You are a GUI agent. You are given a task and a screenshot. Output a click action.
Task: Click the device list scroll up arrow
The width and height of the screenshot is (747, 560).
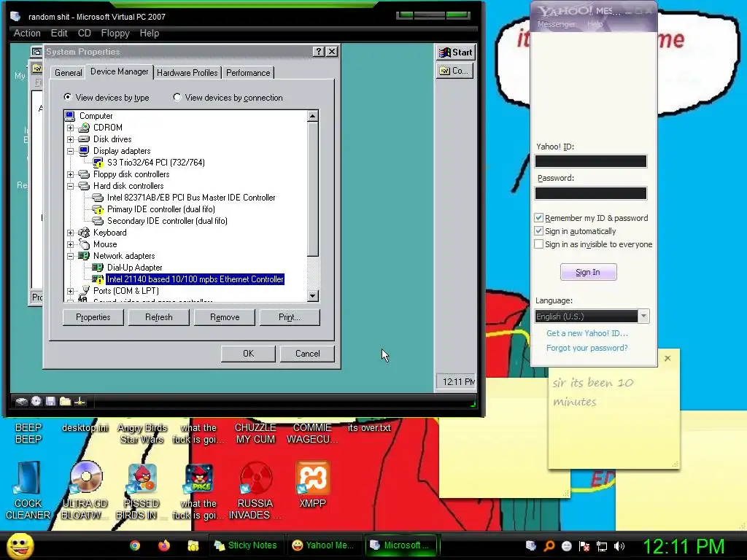312,116
